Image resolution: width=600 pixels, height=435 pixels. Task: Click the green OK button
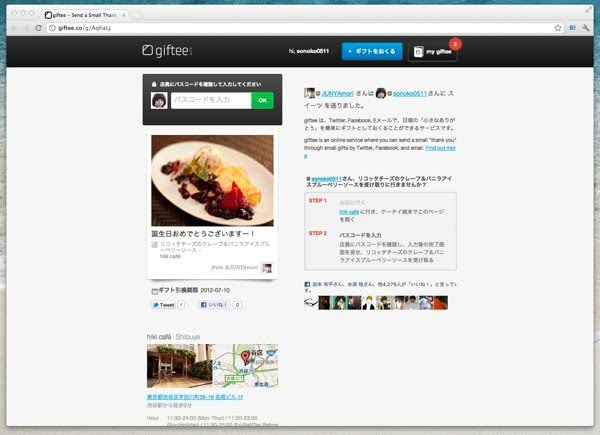tap(262, 100)
